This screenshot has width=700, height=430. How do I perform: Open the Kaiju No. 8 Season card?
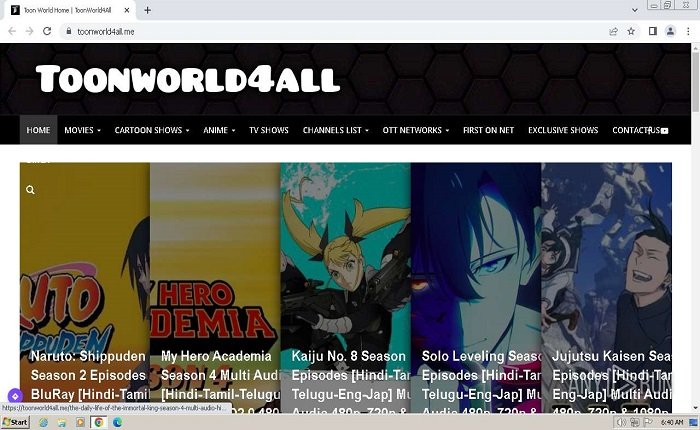(x=346, y=288)
